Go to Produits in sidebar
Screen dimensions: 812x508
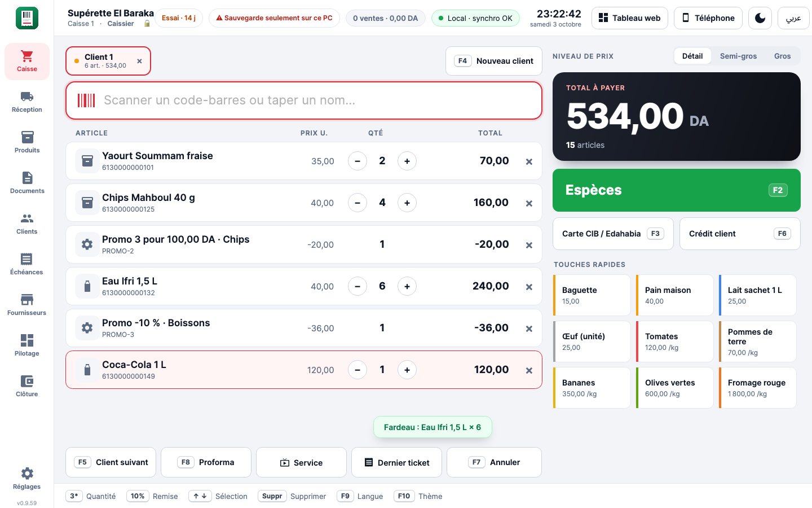(x=27, y=143)
